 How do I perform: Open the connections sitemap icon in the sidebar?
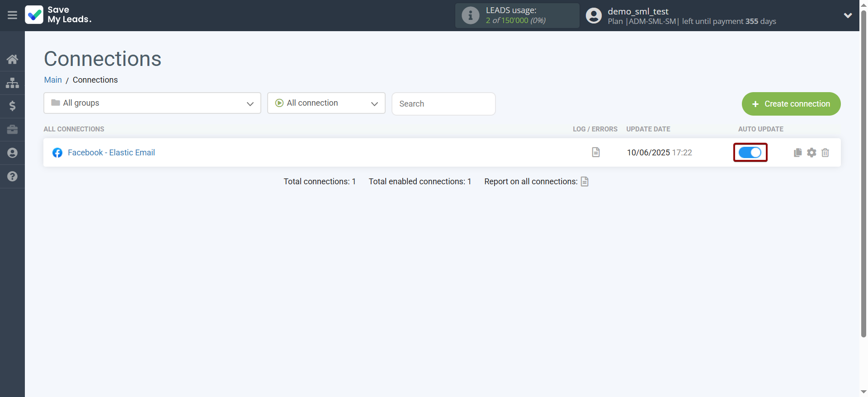[x=12, y=83]
